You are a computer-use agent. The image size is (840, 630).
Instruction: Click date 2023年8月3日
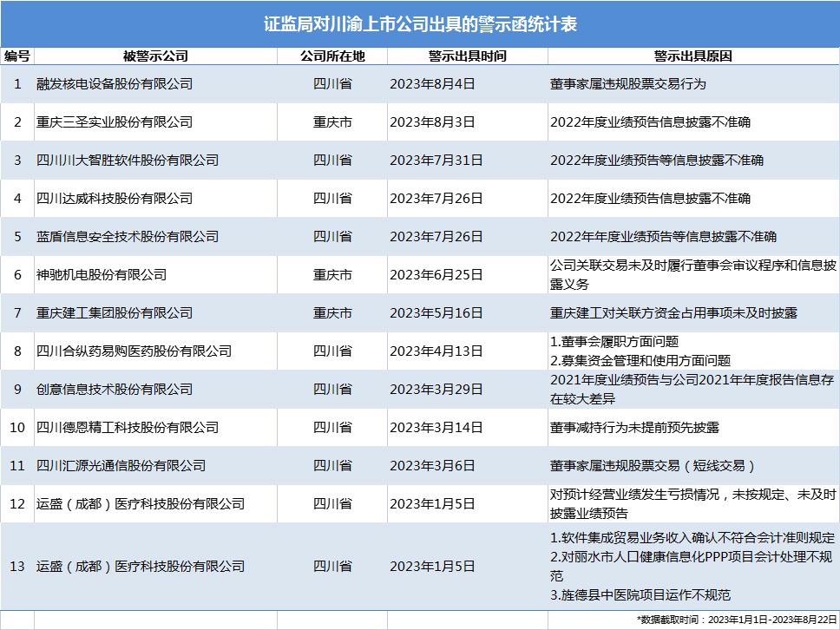pos(432,122)
